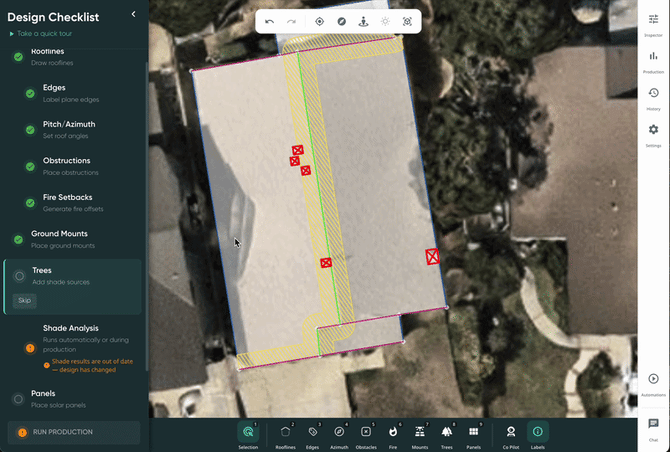The height and width of the screenshot is (452, 670).
Task: Choose the Rooflines tool
Action: point(285,435)
